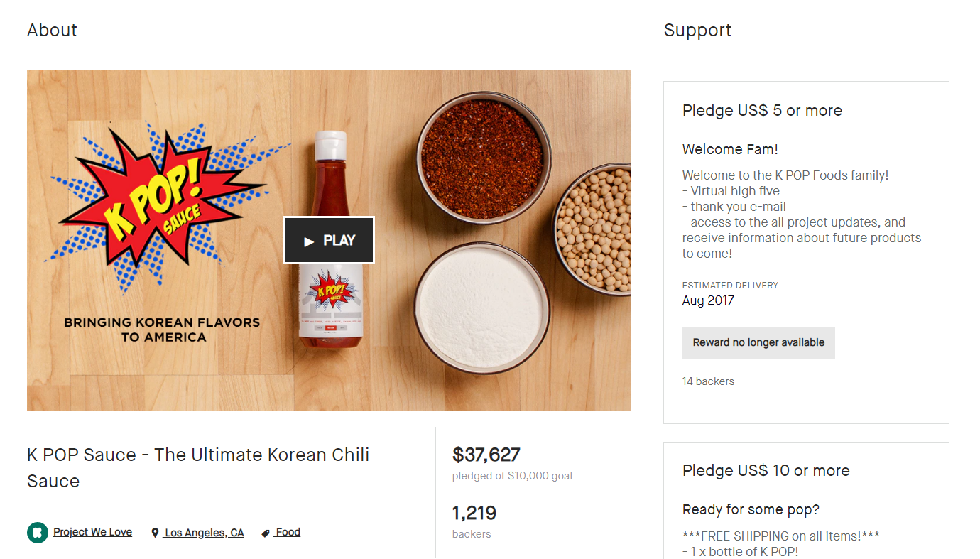Click the Welcome Fam! reward title

click(x=730, y=149)
